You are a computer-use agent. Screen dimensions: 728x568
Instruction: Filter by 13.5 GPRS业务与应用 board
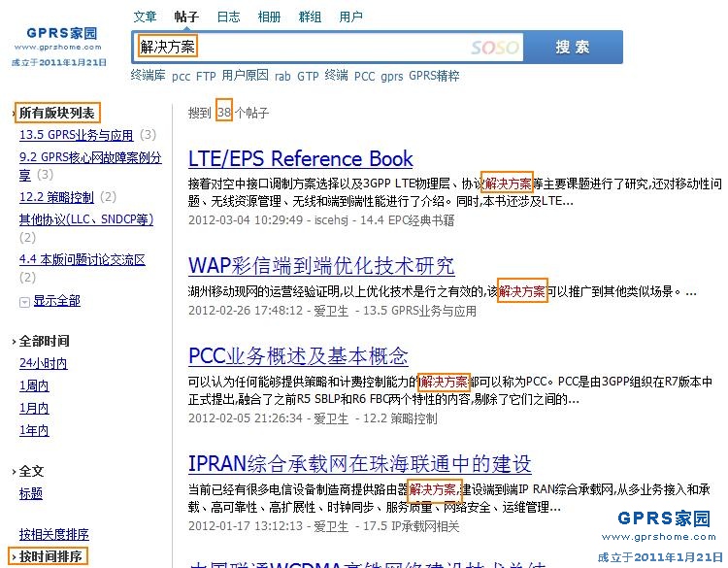[77, 135]
